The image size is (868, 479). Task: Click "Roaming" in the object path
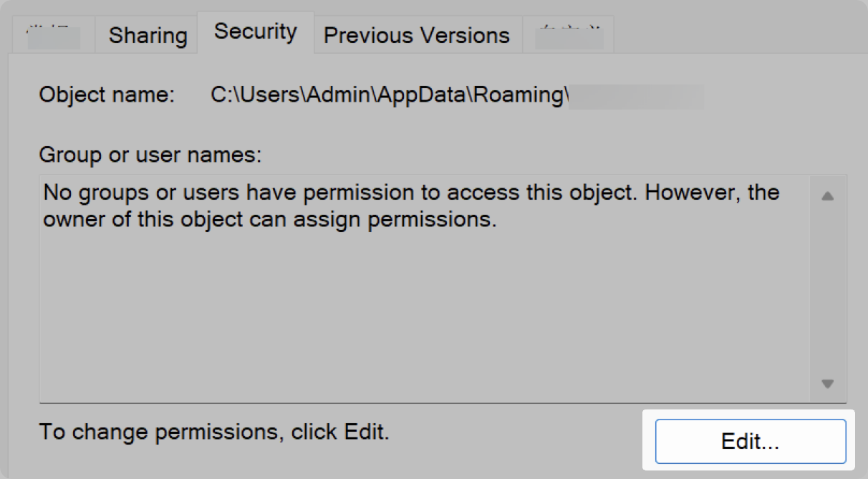pos(517,96)
